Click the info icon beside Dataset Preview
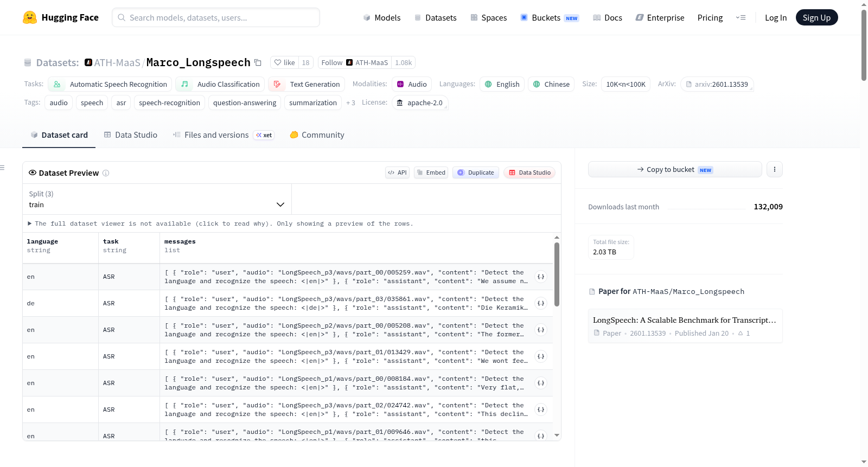The width and height of the screenshot is (868, 467). [x=106, y=173]
